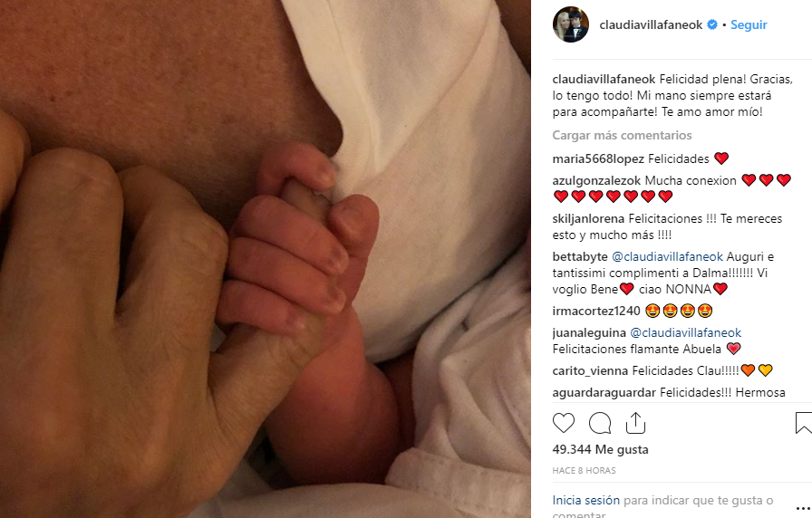The width and height of the screenshot is (812, 518).
Task: View likes list at 49.344 Me gusta
Action: (600, 449)
